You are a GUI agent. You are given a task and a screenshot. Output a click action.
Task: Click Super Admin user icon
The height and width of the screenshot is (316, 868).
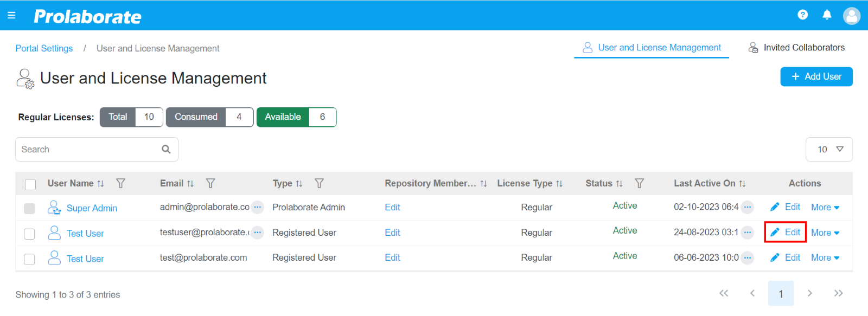54,207
